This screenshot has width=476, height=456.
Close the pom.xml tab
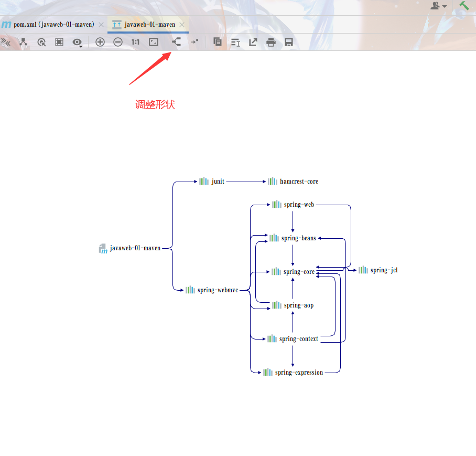(x=101, y=25)
